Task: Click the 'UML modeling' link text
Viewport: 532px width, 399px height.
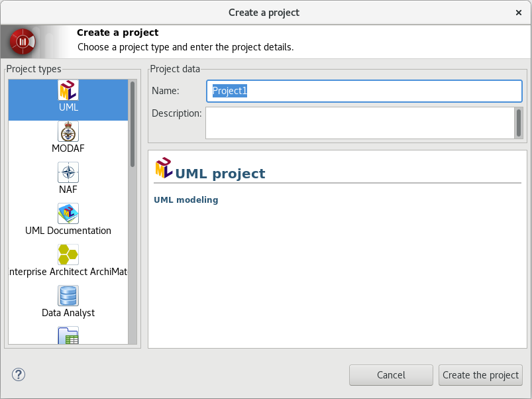Action: click(x=186, y=199)
